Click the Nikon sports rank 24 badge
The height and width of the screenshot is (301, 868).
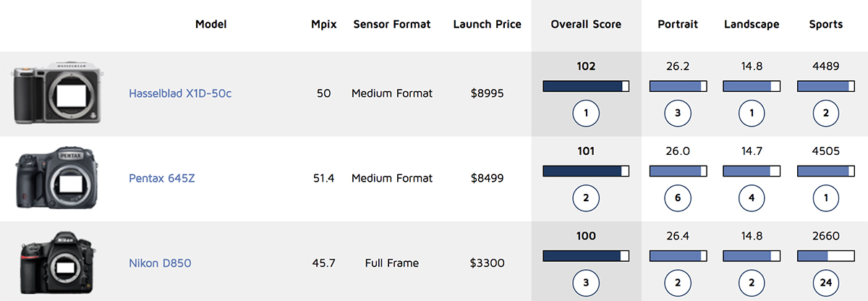(825, 282)
